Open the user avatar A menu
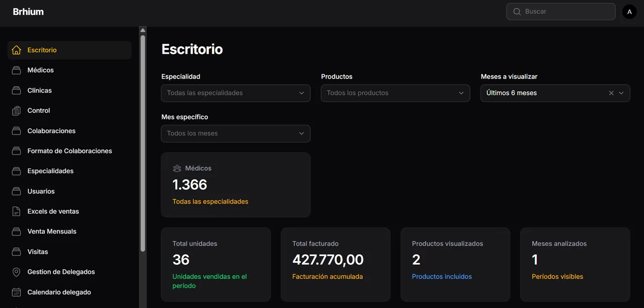 pyautogui.click(x=629, y=12)
